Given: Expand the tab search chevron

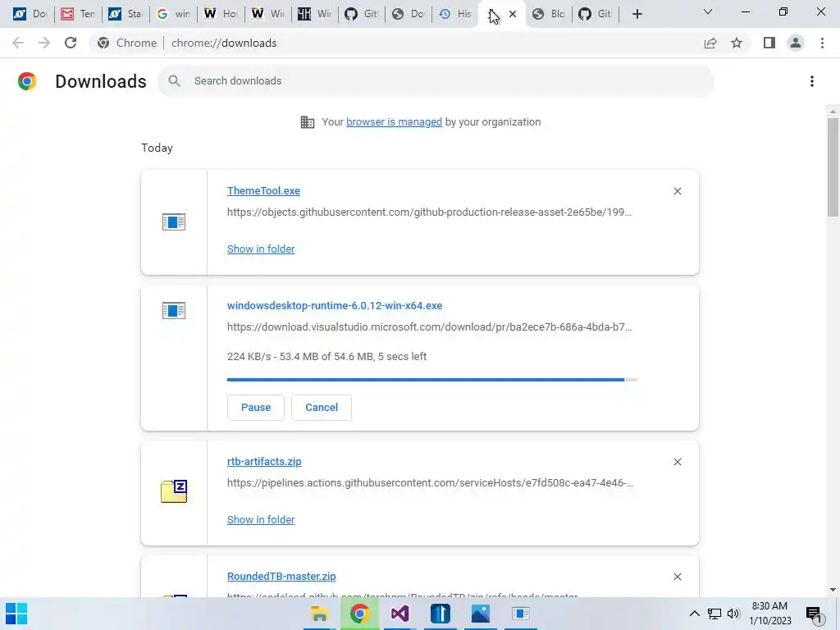Looking at the screenshot, I should coord(708,11).
